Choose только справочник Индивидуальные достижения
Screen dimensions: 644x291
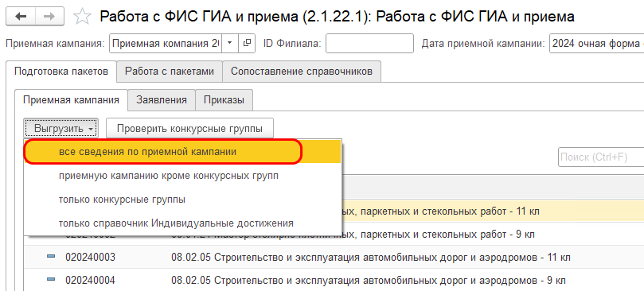pyautogui.click(x=182, y=223)
